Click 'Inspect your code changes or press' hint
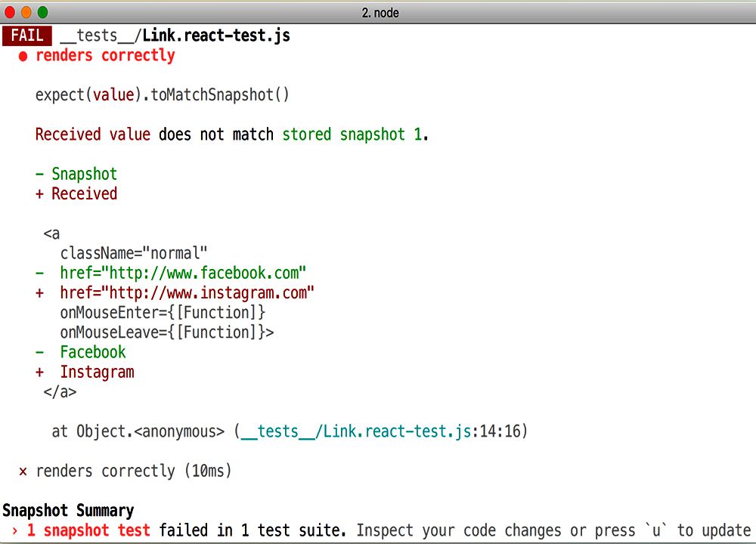Screen dimensions: 756x544 496,530
